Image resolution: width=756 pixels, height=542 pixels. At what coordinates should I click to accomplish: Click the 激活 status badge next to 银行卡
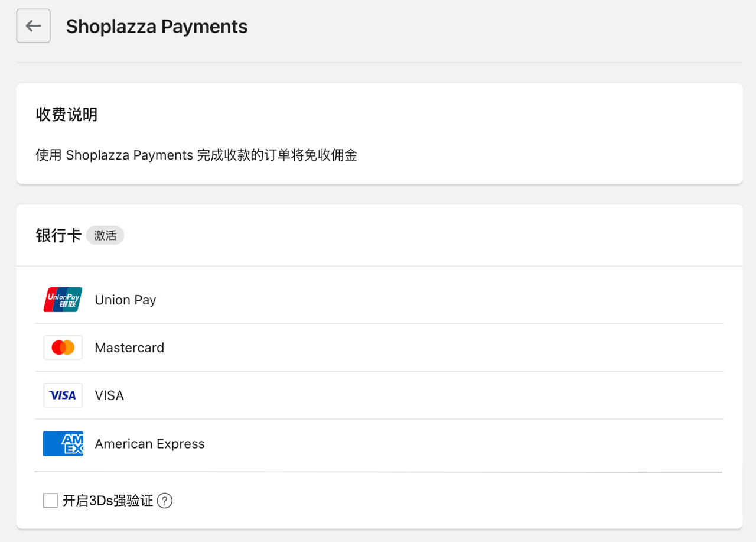(105, 235)
